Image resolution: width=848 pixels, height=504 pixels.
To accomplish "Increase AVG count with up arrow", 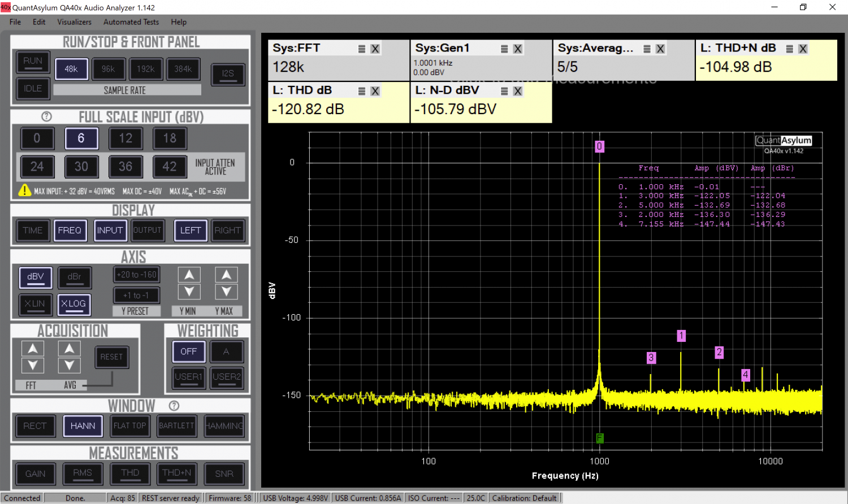I will pyautogui.click(x=69, y=349).
